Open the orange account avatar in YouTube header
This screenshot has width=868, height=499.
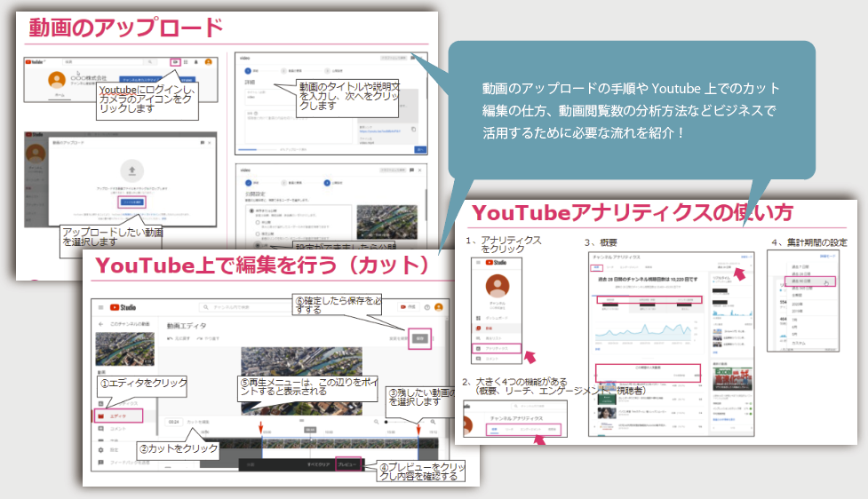[209, 62]
